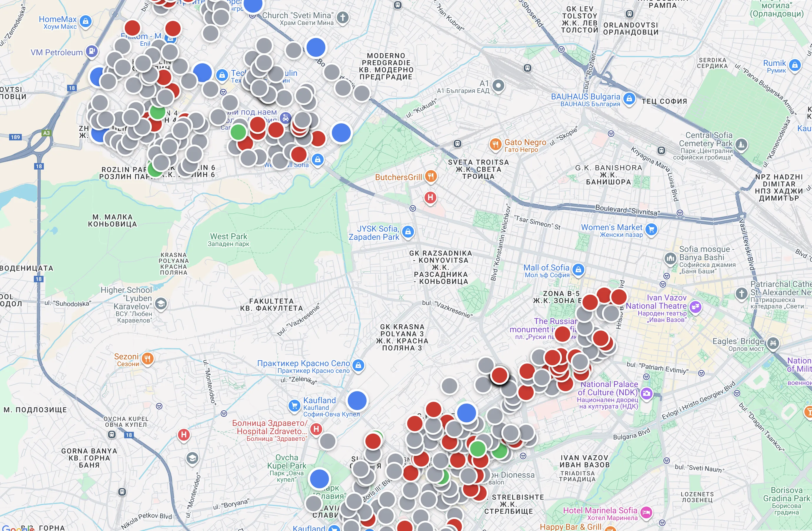Viewport: 812px width, 531px height.
Task: Click the VM Petroleum gas station icon
Action: point(91,52)
